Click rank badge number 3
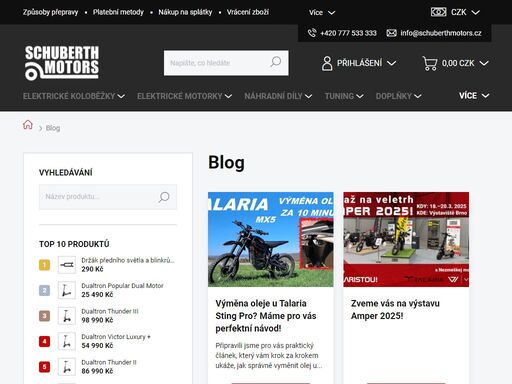Image resolution: width=512 pixels, height=384 pixels. click(44, 316)
